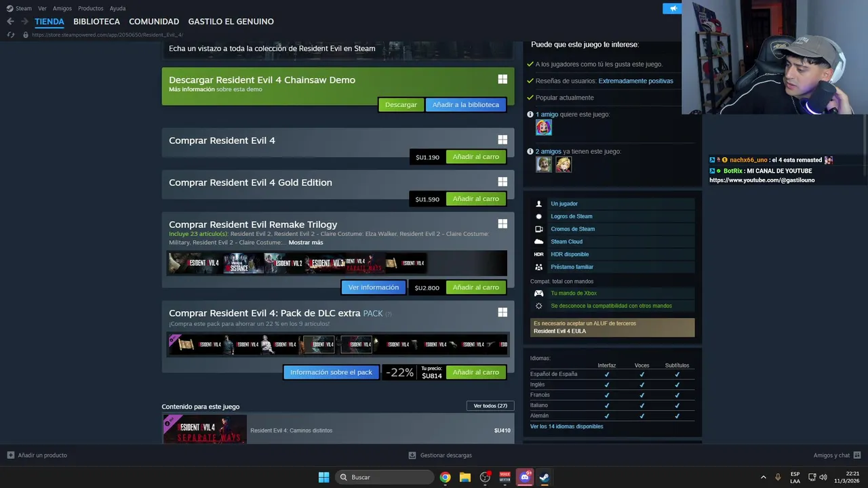Switch to the COMUNIDAD tab
The height and width of the screenshot is (488, 868).
(154, 22)
